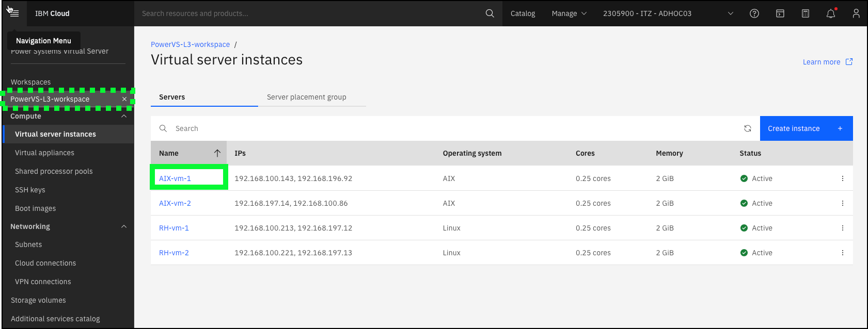This screenshot has height=329, width=868.
Task: Click the Learn more link
Action: (x=821, y=62)
